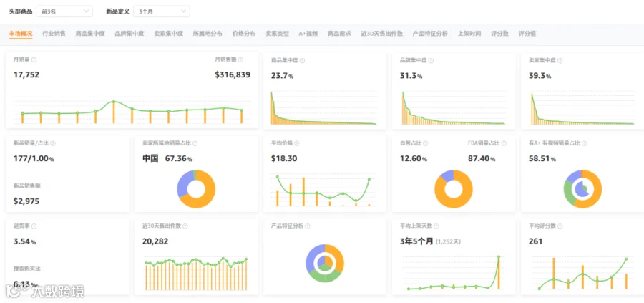The image size is (644, 303).
Task: Switch to the 行业销售 tab
Action: (x=54, y=34)
